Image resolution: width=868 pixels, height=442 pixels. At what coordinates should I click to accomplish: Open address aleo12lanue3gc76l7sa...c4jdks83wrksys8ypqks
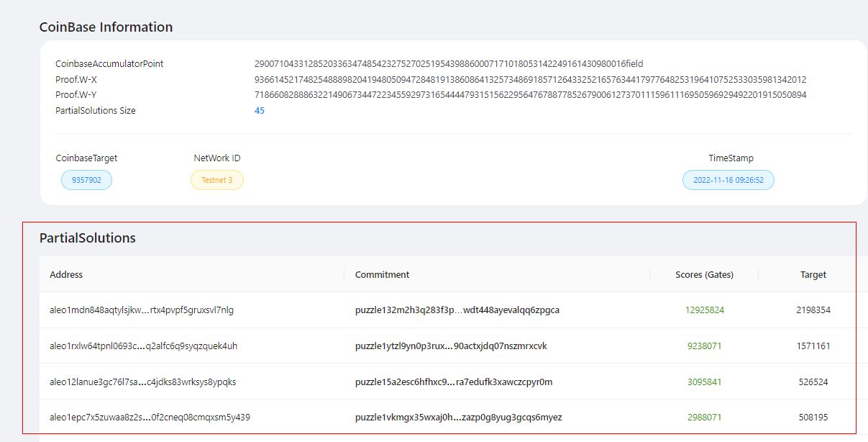[x=142, y=382]
